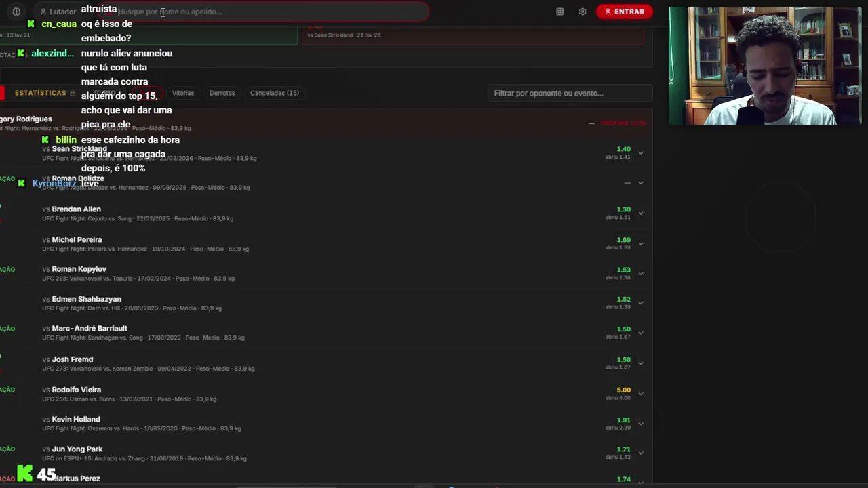Click the red ENTRAR login button
The width and height of the screenshot is (868, 488).
[625, 12]
